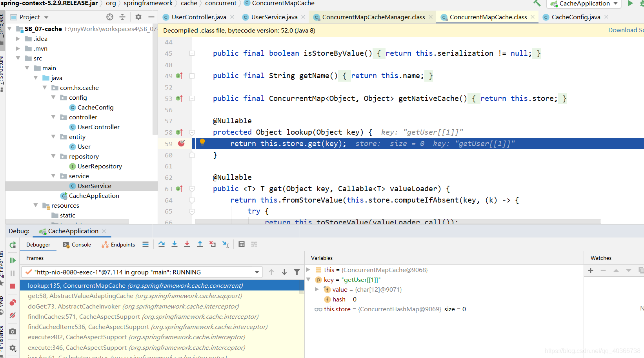
Task: Collapse the src folder
Action: click(x=18, y=58)
